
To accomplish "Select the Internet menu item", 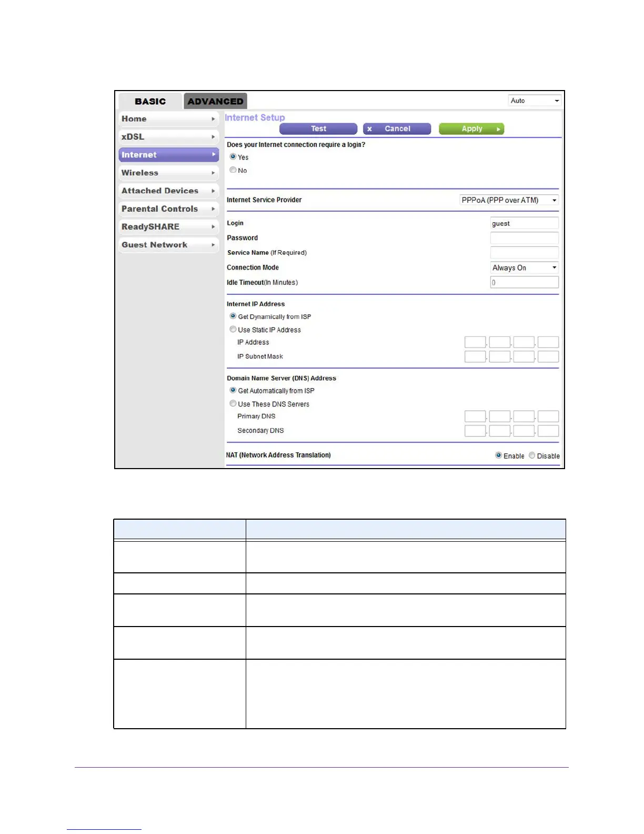I will click(168, 155).
